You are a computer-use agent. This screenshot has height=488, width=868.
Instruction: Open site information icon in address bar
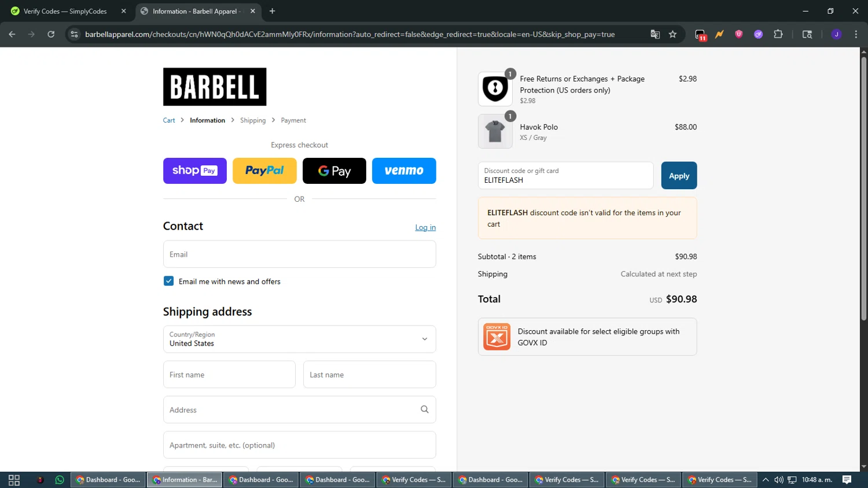pyautogui.click(x=74, y=34)
